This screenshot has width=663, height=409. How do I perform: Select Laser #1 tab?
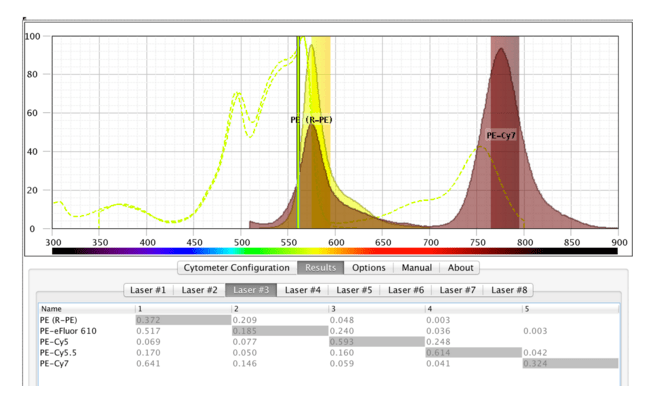click(148, 290)
